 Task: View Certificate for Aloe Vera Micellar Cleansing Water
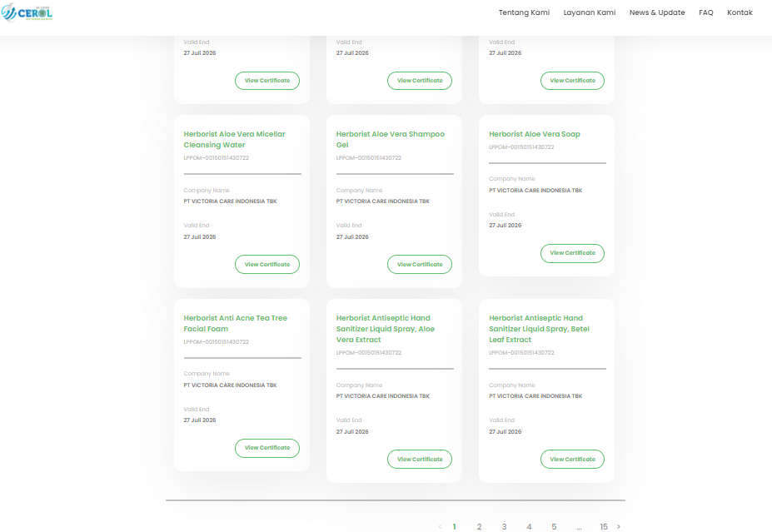coord(267,264)
